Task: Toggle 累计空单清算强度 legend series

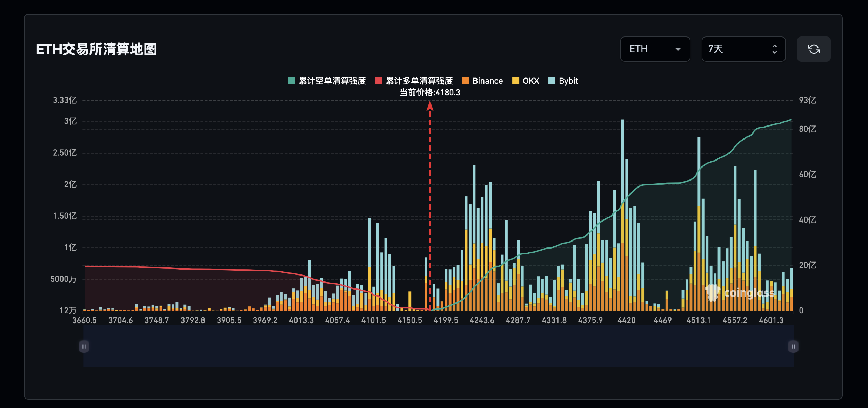Action: [327, 81]
